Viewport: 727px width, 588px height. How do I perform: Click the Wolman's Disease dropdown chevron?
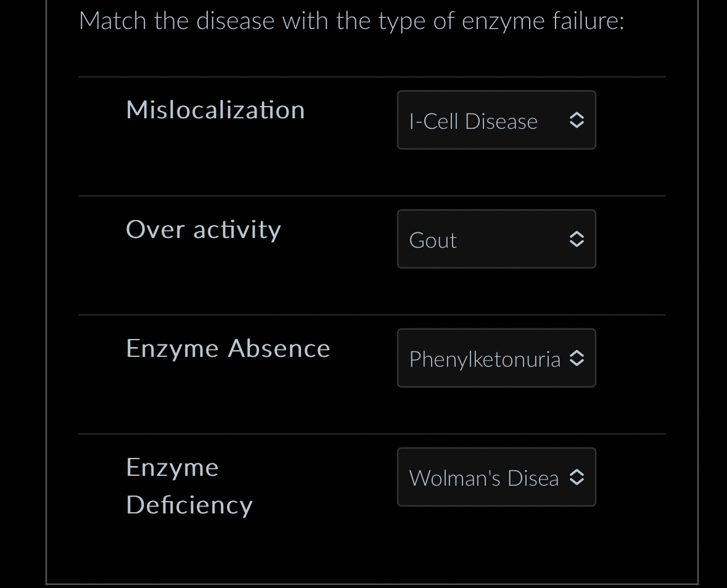click(577, 476)
